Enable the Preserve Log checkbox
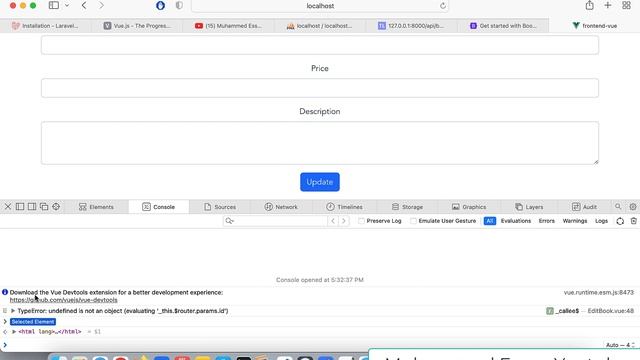 click(361, 221)
